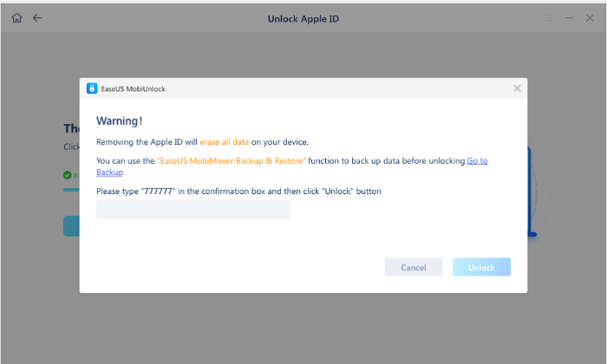Click the Unlock Apple ID window title
Viewport: 607px width, 364px height.
pyautogui.click(x=303, y=19)
